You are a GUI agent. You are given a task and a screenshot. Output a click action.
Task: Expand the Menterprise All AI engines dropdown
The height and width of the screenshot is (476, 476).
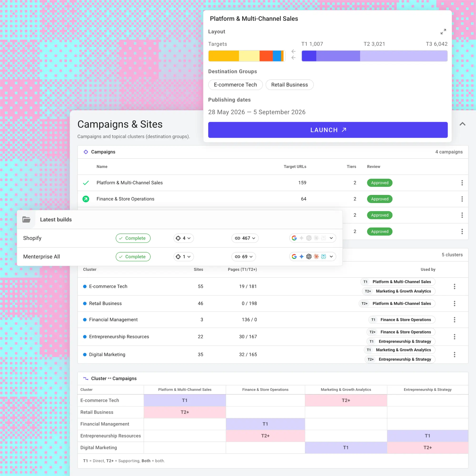tap(331, 257)
